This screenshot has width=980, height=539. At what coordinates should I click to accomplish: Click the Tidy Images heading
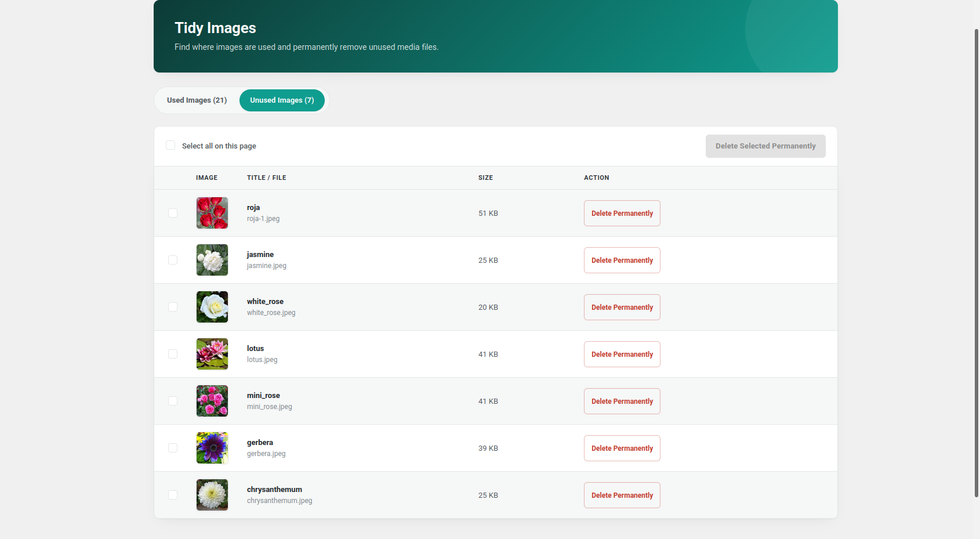pyautogui.click(x=215, y=28)
